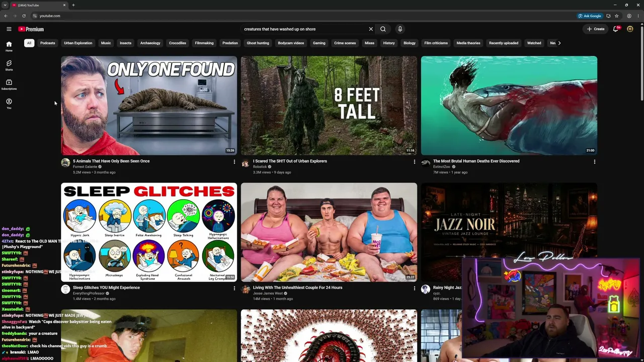Select the Crime scenes chip
The width and height of the screenshot is (644, 362).
(345, 43)
